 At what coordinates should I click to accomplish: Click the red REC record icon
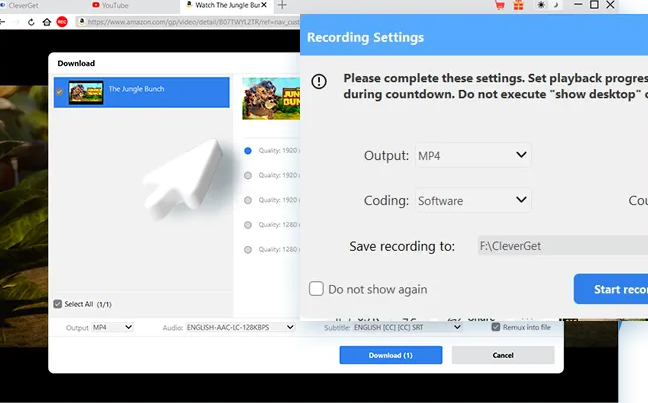click(62, 22)
